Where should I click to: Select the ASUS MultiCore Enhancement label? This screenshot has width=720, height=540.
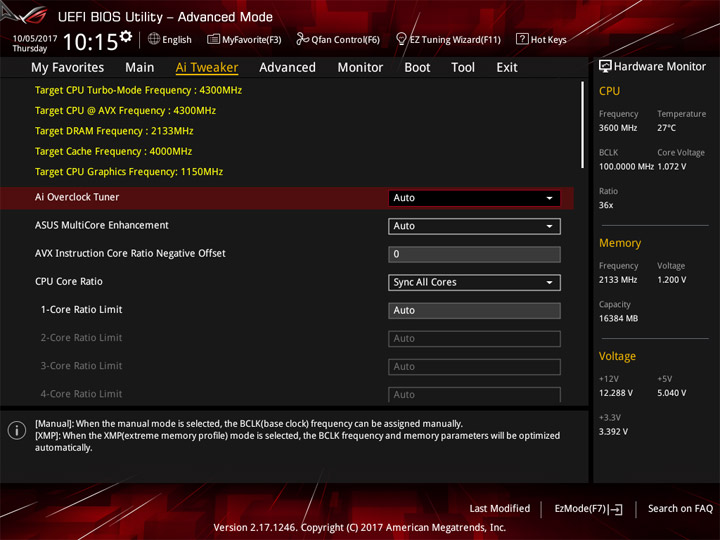click(x=102, y=225)
